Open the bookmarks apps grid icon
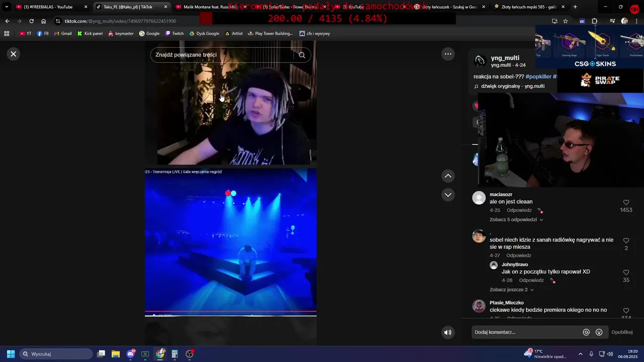The image size is (644, 362). click(x=7, y=33)
